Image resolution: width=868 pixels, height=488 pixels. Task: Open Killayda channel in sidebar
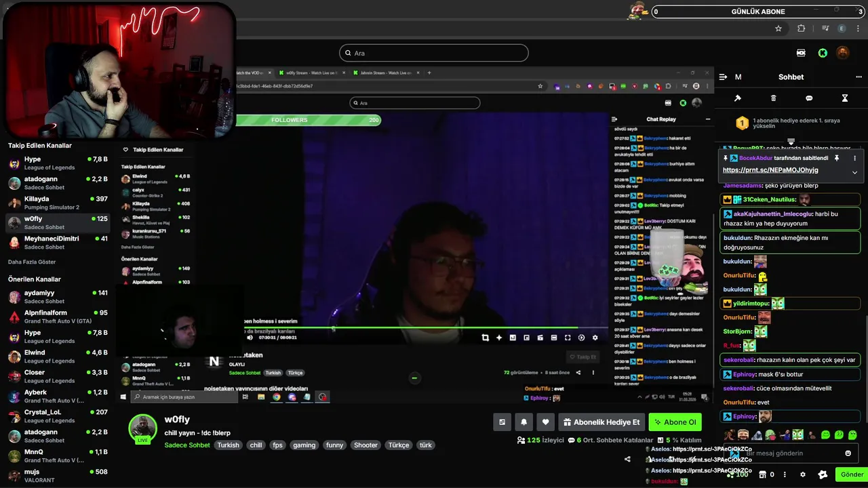click(58, 203)
